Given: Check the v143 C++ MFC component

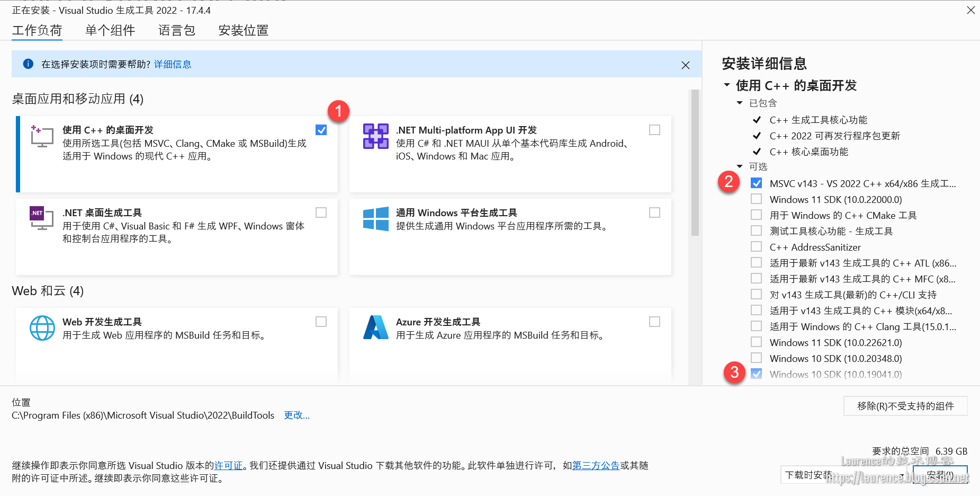Looking at the screenshot, I should pyautogui.click(x=757, y=278).
